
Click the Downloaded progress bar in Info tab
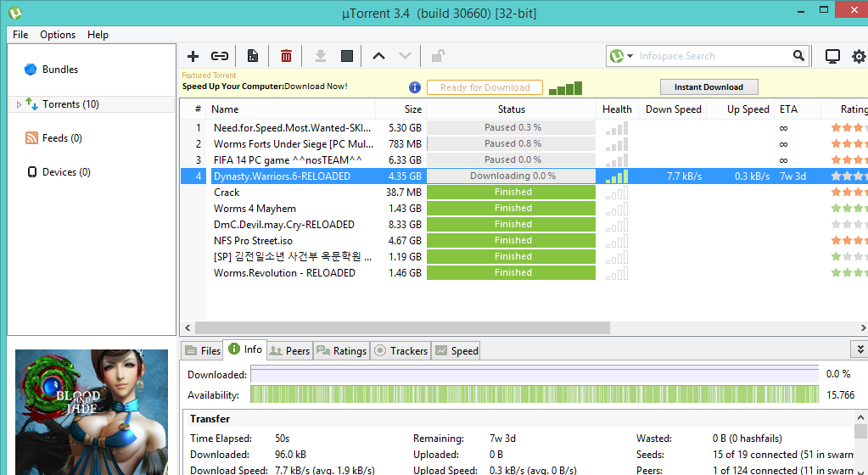[535, 374]
